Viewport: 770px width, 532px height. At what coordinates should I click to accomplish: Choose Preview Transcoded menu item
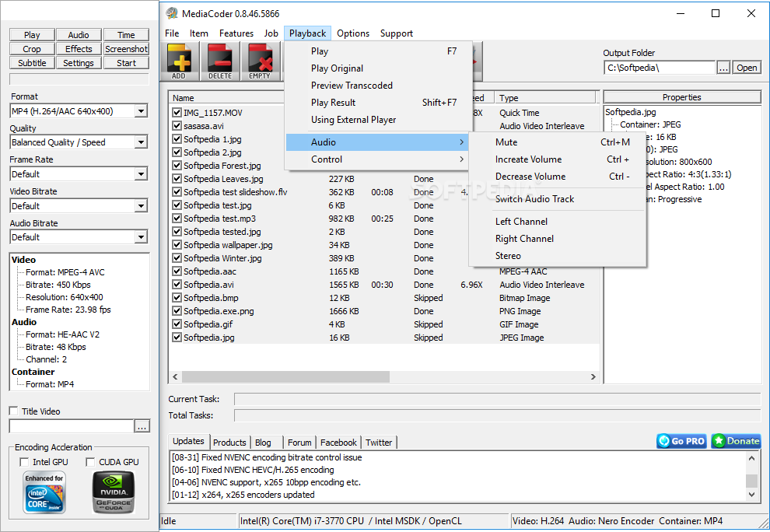coord(378,86)
